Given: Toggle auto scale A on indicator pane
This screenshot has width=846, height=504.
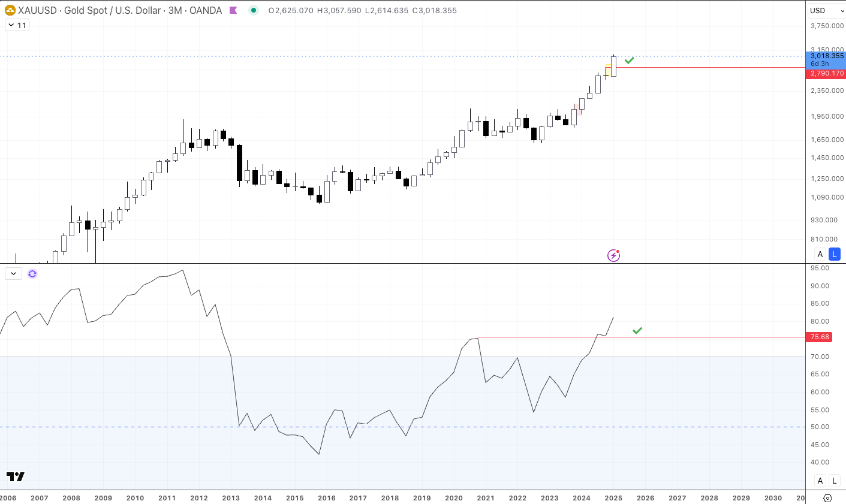Looking at the screenshot, I should 820,481.
